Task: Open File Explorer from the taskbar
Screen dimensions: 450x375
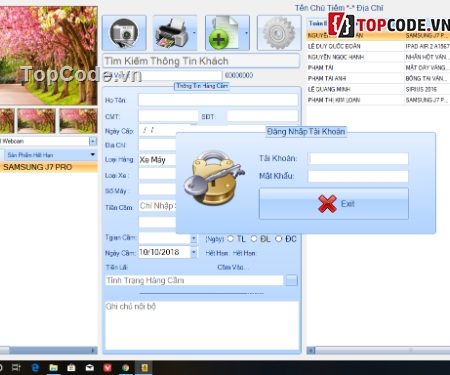Action: pyautogui.click(x=53, y=368)
